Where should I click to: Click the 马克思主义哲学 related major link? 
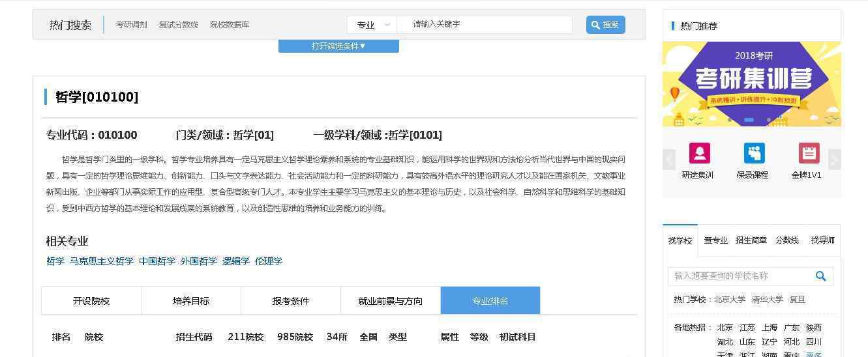click(x=101, y=261)
